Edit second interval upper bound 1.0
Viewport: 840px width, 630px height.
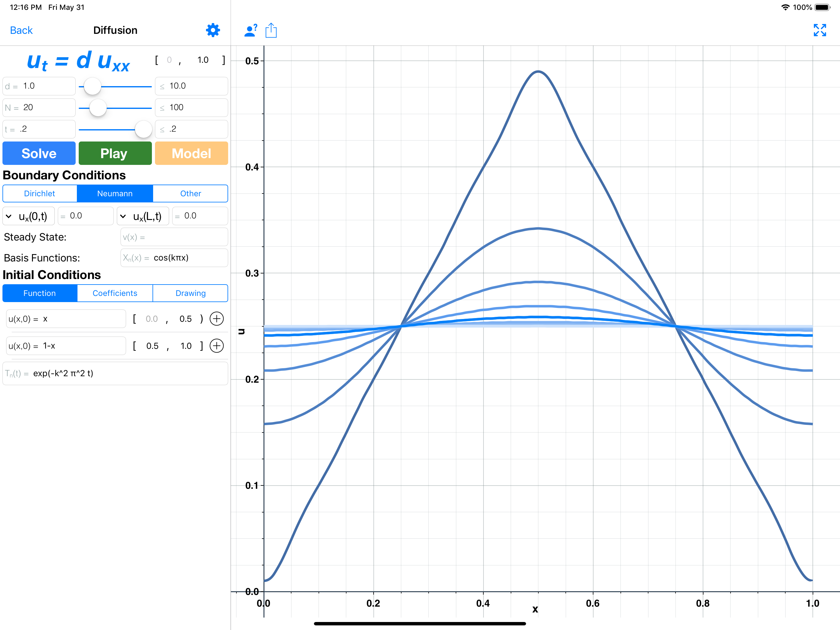(x=186, y=346)
